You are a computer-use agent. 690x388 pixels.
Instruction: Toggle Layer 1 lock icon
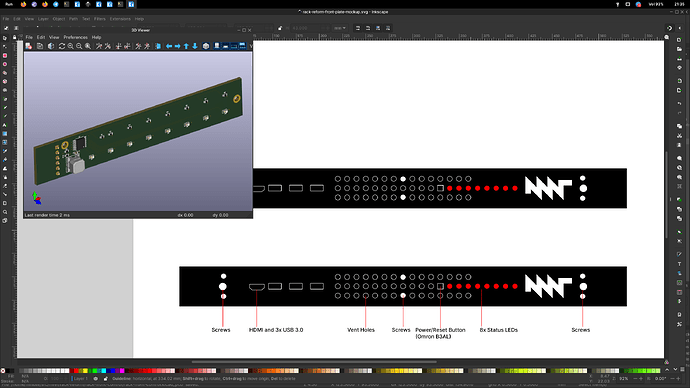pos(106,378)
